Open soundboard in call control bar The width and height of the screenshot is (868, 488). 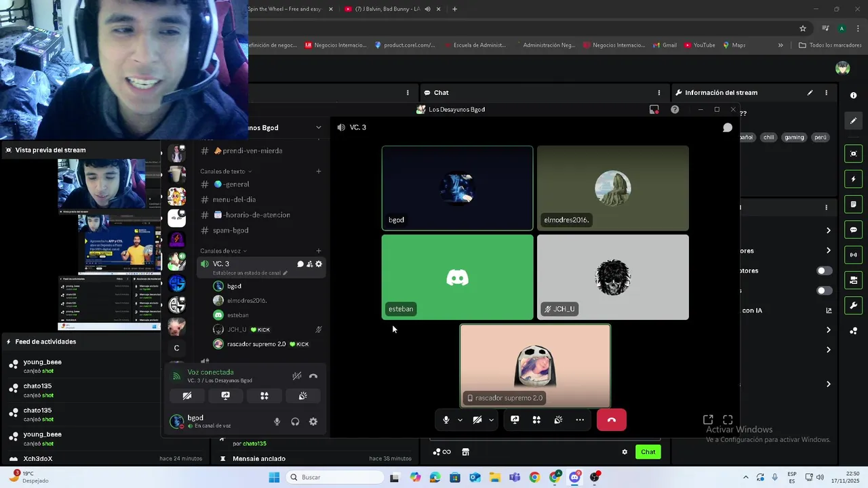[558, 420]
